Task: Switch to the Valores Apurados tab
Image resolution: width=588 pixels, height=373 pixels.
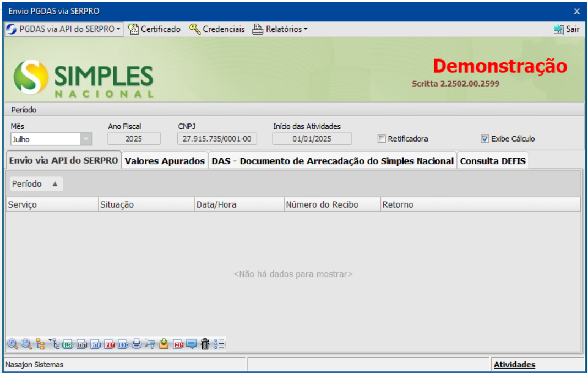Action: 165,161
